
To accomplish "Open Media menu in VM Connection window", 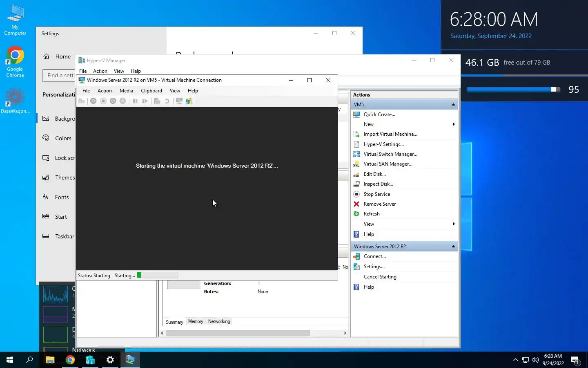I will 126,91.
